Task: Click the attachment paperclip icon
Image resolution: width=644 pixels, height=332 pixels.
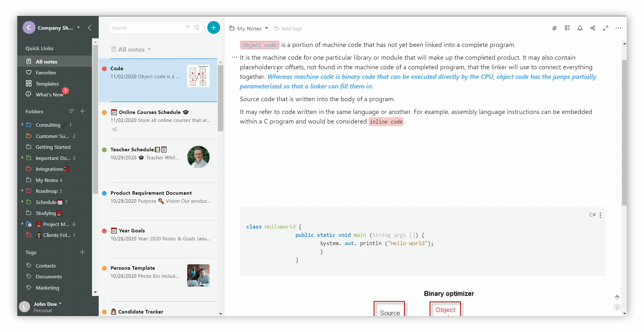Action: pos(555,28)
